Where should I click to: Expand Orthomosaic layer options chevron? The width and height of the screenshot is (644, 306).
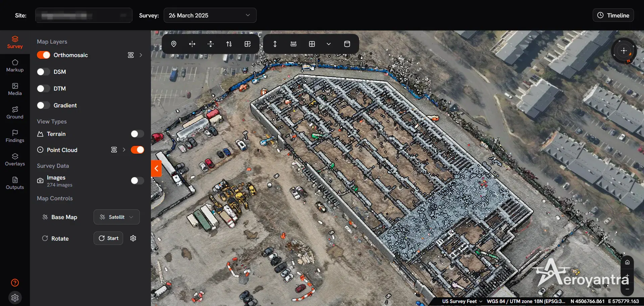click(141, 55)
